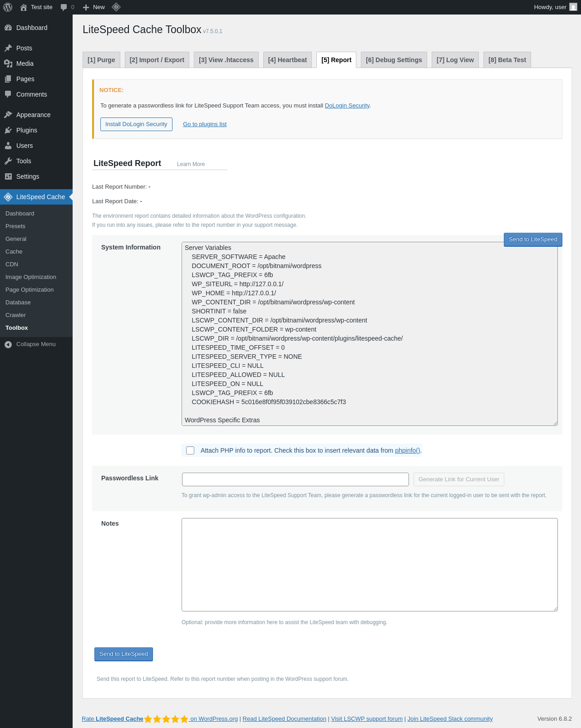Click the SERVER_SOFTWARE = Apache line
Viewport: 581px width, 728px height.
pos(238,257)
